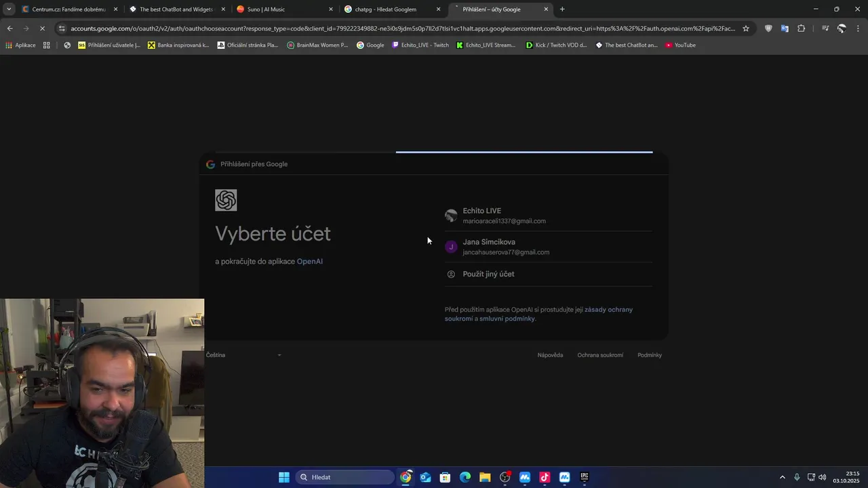Switch to the 'chatpg - Hledat Googlem' tab
868x488 pixels.
tap(391, 9)
